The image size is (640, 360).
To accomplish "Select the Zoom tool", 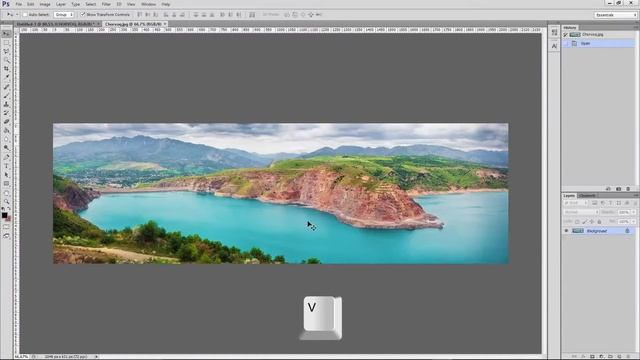I will 6,201.
